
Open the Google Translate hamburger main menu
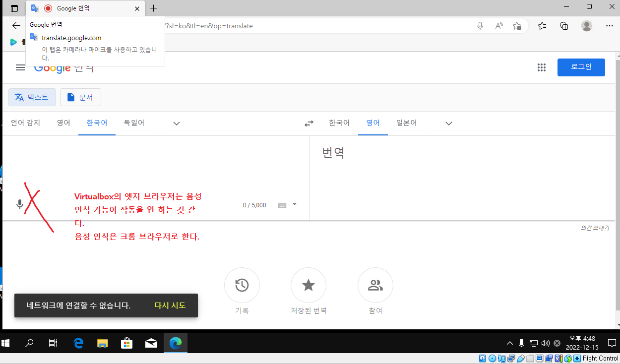[x=20, y=67]
